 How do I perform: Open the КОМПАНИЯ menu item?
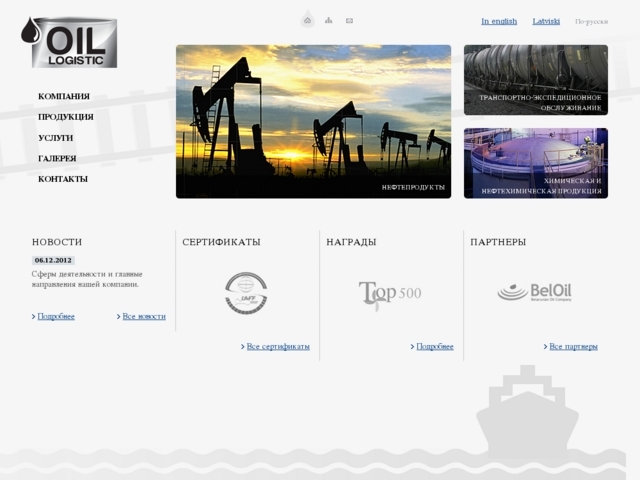click(x=64, y=97)
